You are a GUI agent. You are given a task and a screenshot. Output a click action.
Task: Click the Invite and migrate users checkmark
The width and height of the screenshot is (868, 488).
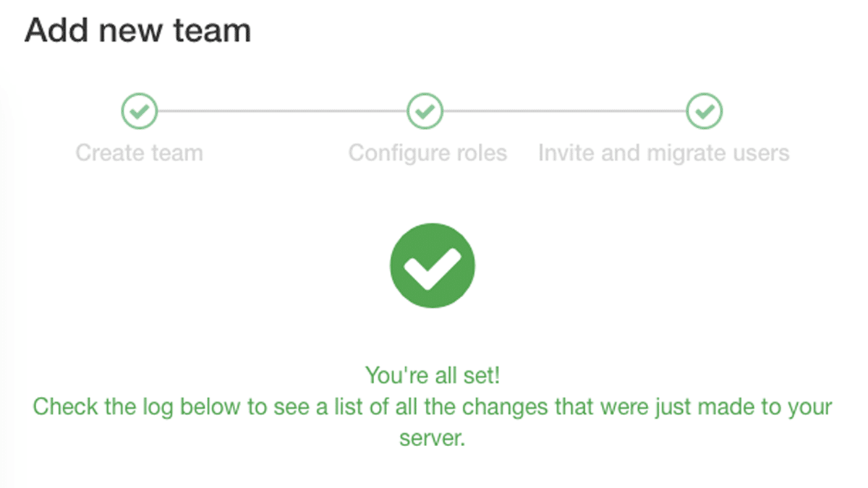pyautogui.click(x=704, y=111)
